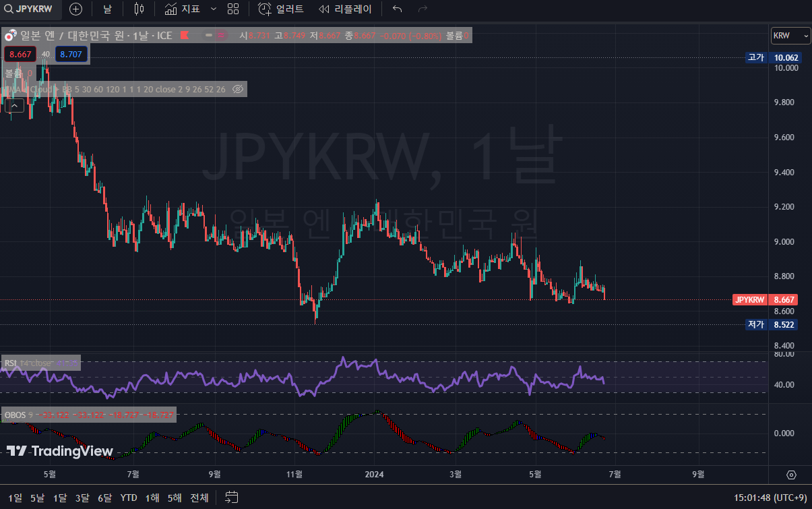Image resolution: width=812 pixels, height=509 pixels.
Task: Expand the indicator favorites dropdown chevron
Action: click(214, 9)
